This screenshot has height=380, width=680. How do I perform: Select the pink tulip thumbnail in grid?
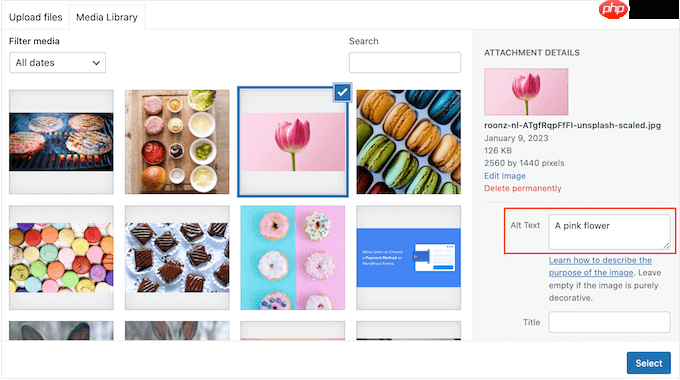coord(293,142)
